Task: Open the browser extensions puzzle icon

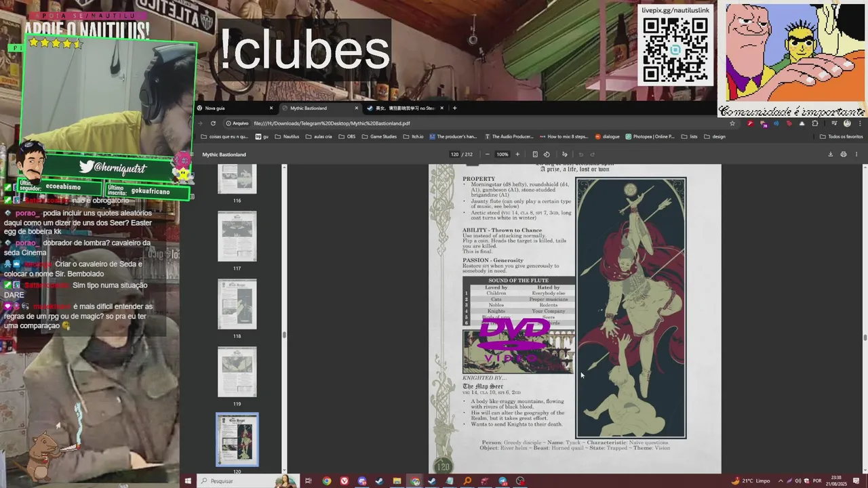Action: 815,123
